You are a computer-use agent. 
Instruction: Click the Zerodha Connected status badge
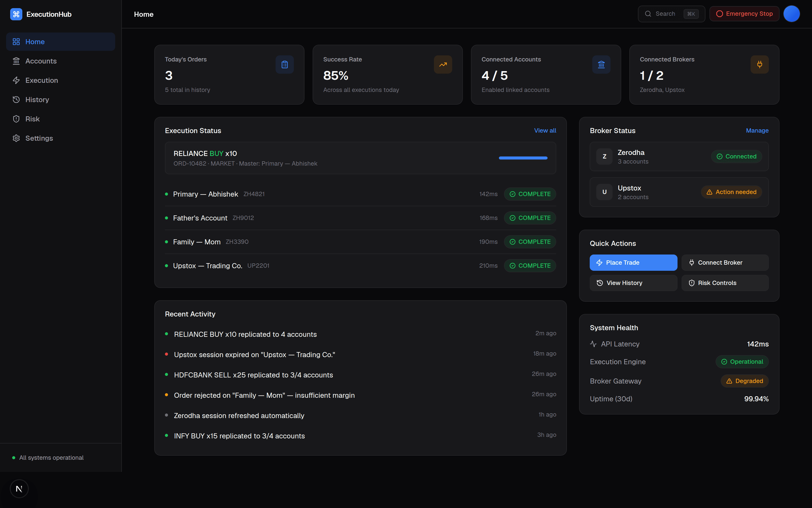click(x=736, y=156)
